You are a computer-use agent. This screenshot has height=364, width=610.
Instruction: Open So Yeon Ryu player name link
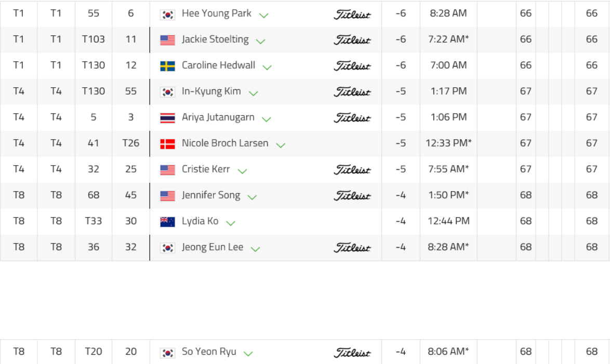(209, 352)
